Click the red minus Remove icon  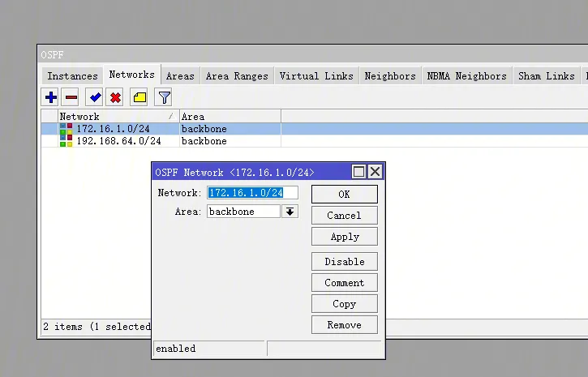(x=71, y=97)
